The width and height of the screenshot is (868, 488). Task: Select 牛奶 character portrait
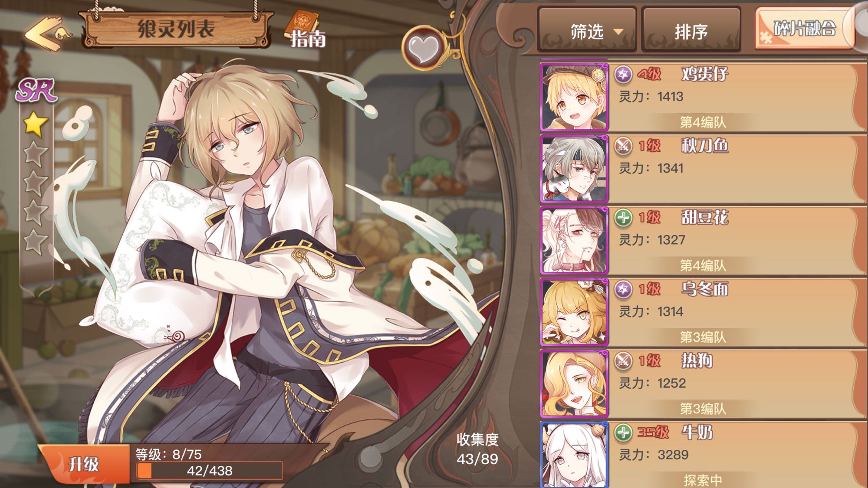click(574, 455)
